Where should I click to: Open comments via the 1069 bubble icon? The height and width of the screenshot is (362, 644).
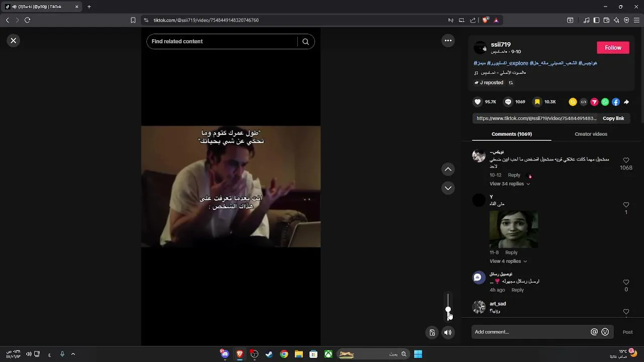tap(508, 102)
